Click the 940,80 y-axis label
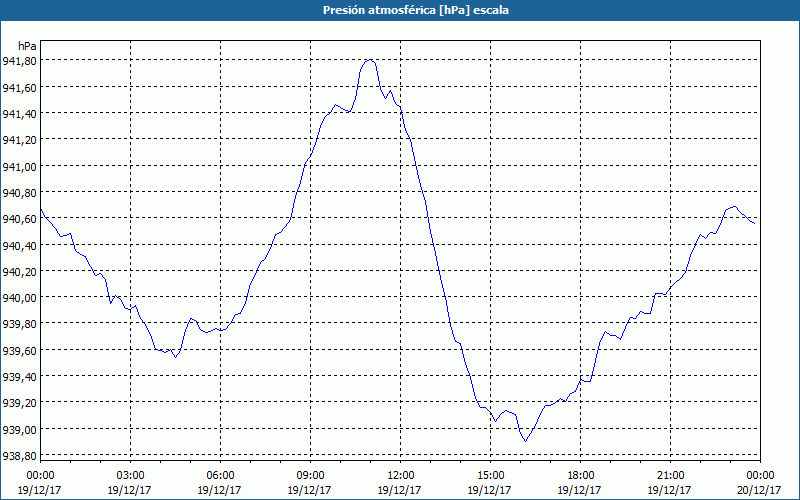 [x=19, y=193]
